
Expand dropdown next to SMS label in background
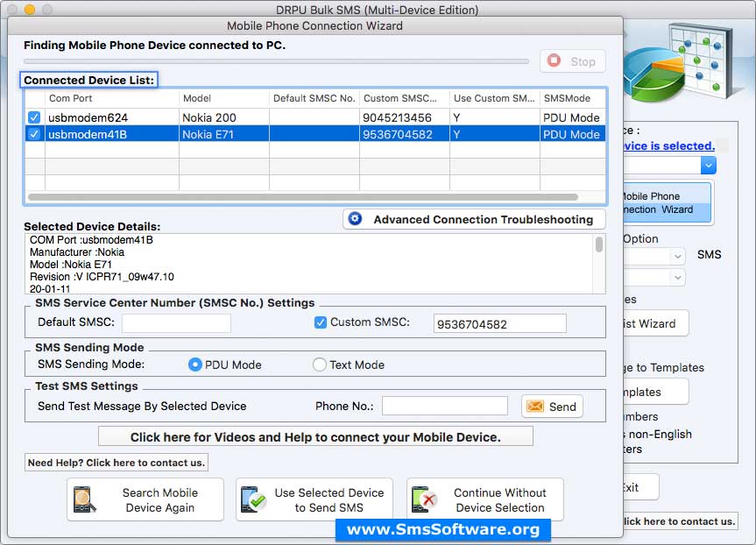pyautogui.click(x=677, y=256)
